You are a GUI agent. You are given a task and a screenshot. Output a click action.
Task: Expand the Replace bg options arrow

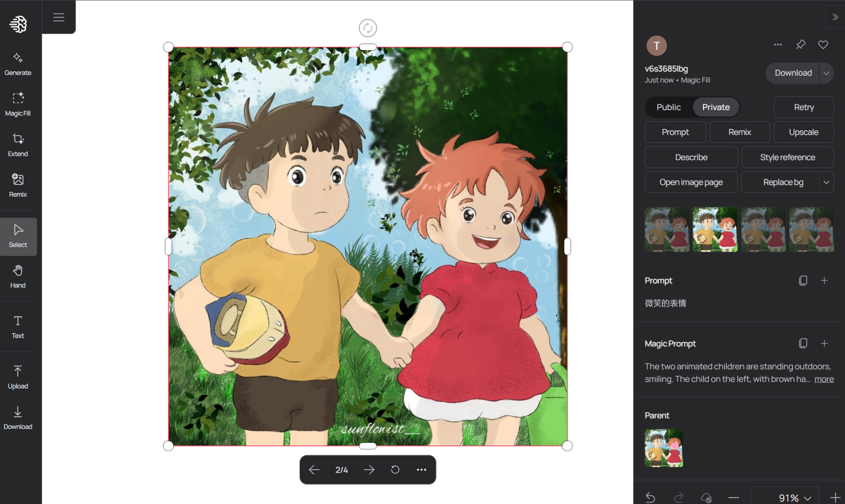(826, 182)
